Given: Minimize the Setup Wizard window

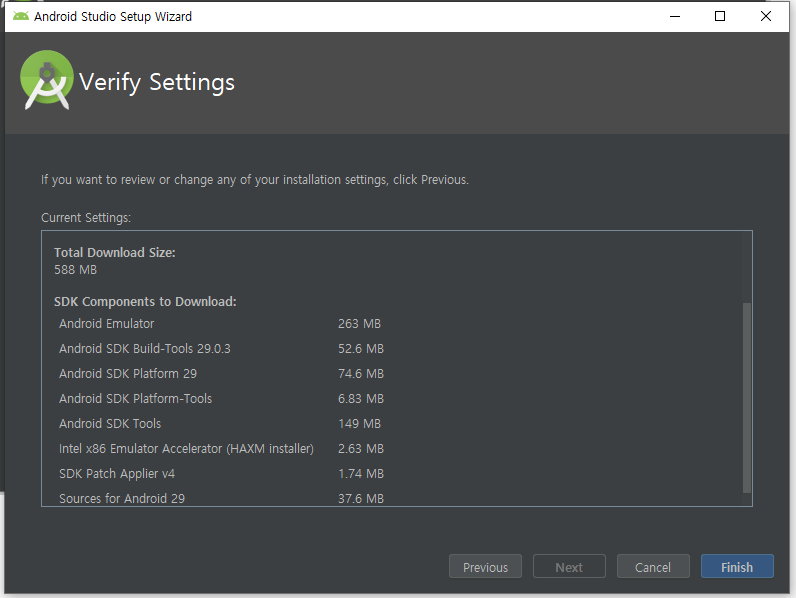Looking at the screenshot, I should tap(675, 16).
